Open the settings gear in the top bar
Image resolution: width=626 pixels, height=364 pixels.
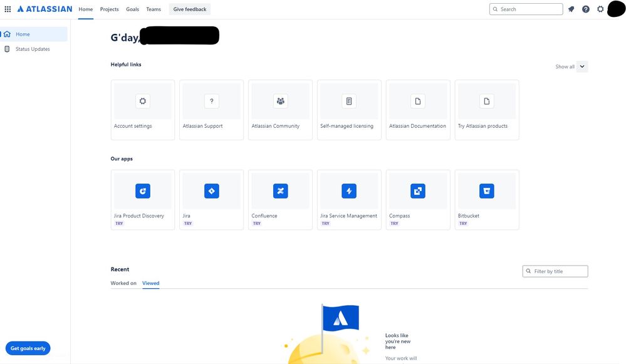[600, 9]
